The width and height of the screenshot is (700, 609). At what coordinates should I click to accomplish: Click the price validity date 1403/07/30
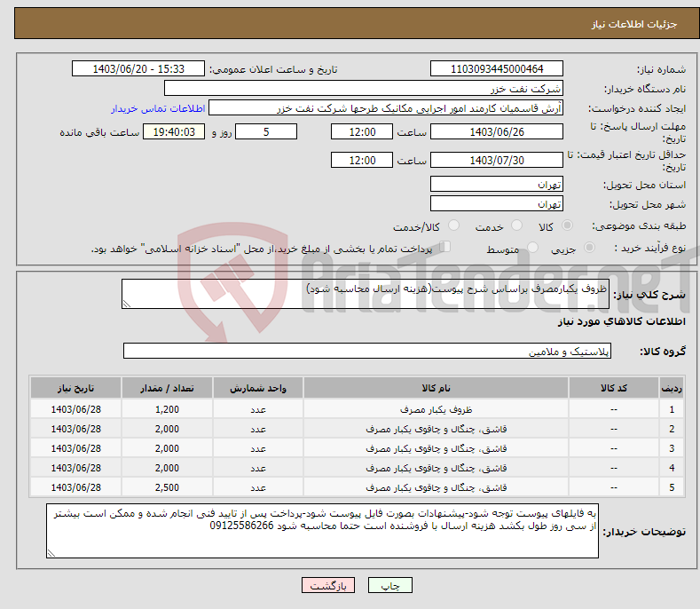point(497,160)
